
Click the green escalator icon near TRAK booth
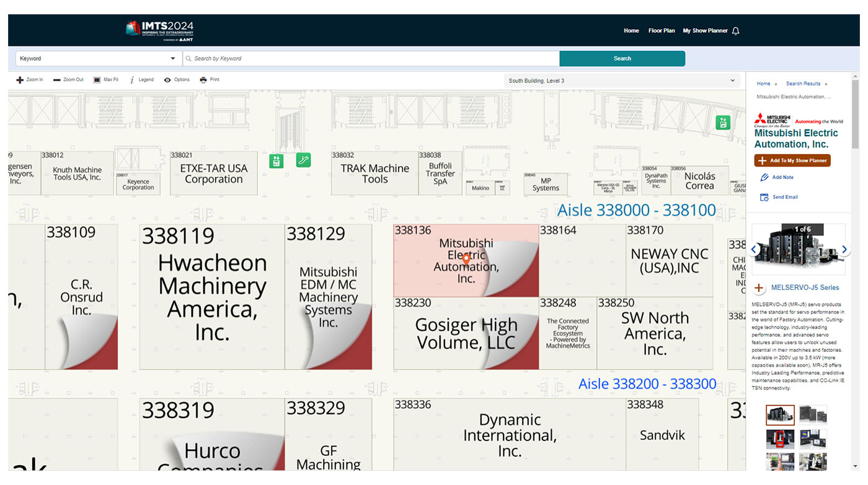click(303, 160)
